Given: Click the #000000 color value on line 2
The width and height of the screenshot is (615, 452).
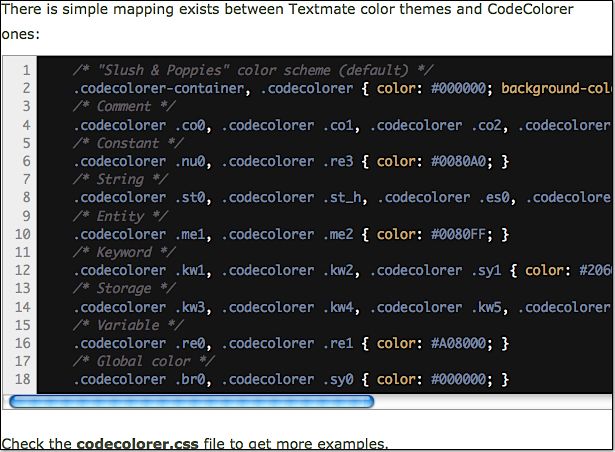Looking at the screenshot, I should (x=458, y=88).
